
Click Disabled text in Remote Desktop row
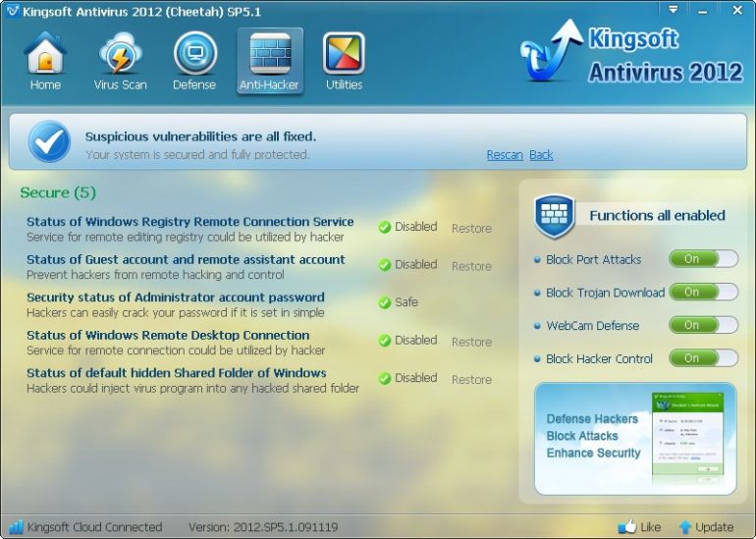[x=416, y=340]
